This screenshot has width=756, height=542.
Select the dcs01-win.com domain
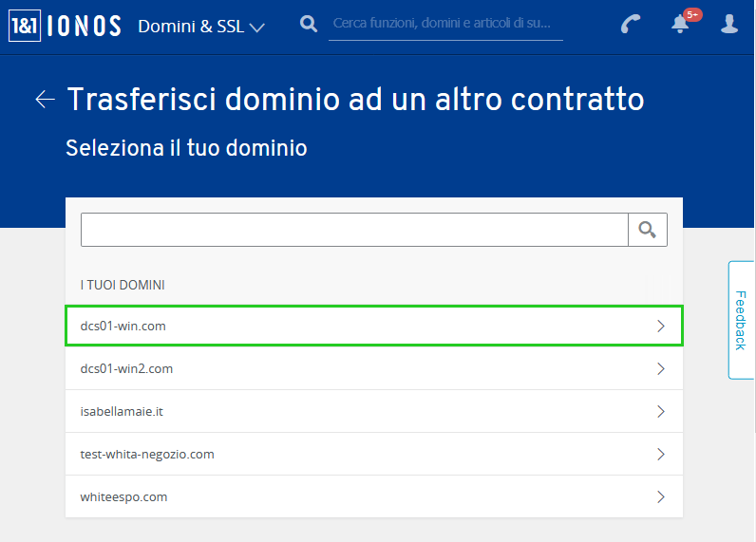click(x=374, y=326)
